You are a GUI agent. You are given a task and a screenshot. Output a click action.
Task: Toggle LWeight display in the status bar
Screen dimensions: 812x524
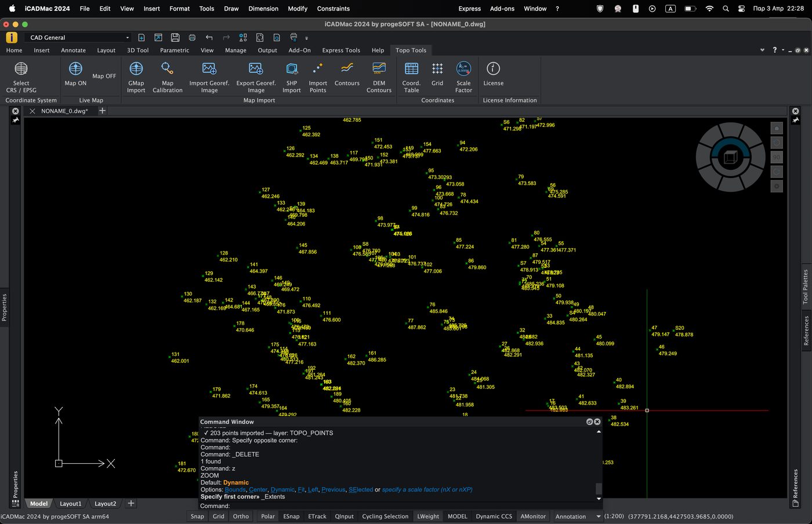tap(428, 516)
